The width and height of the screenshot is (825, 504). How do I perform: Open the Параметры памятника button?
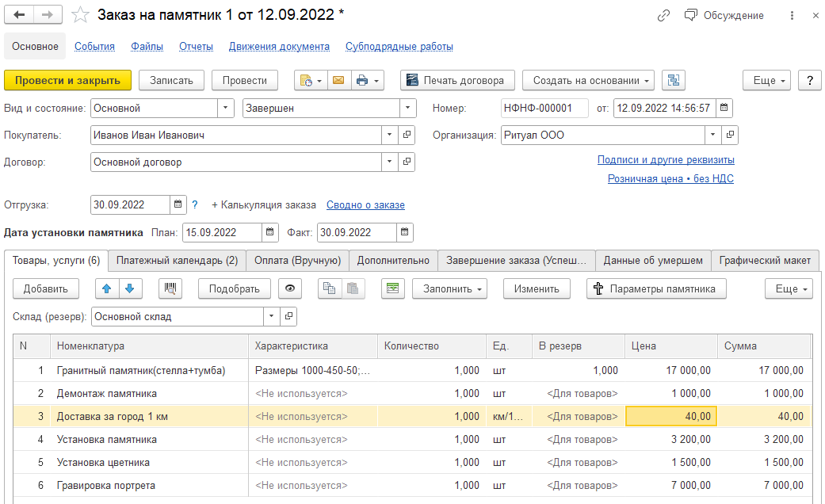(x=656, y=288)
